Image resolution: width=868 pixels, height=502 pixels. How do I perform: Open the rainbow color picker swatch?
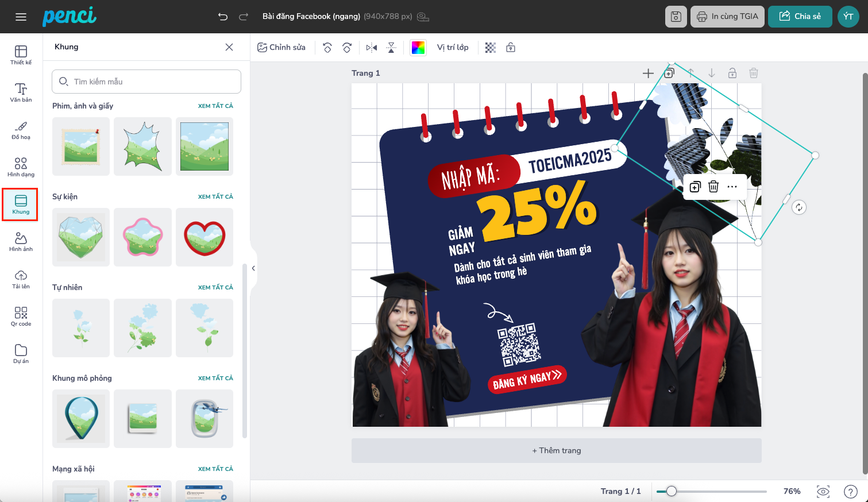pos(418,48)
